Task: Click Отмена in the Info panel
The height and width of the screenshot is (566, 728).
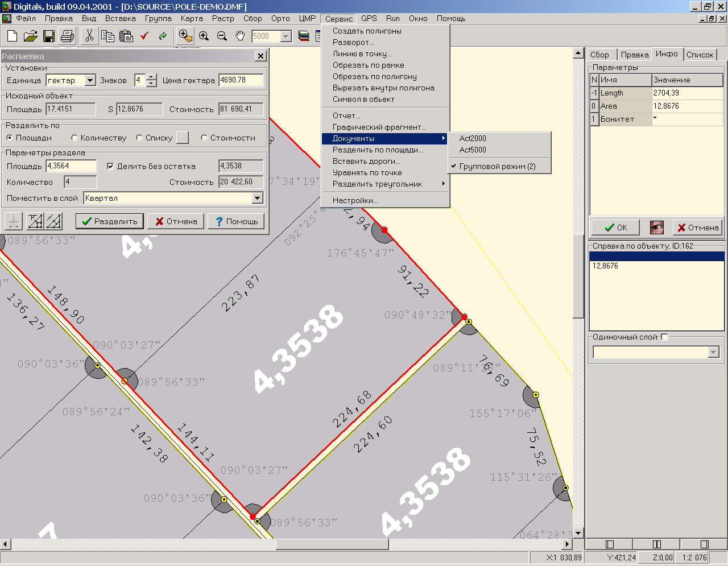Action: (698, 228)
